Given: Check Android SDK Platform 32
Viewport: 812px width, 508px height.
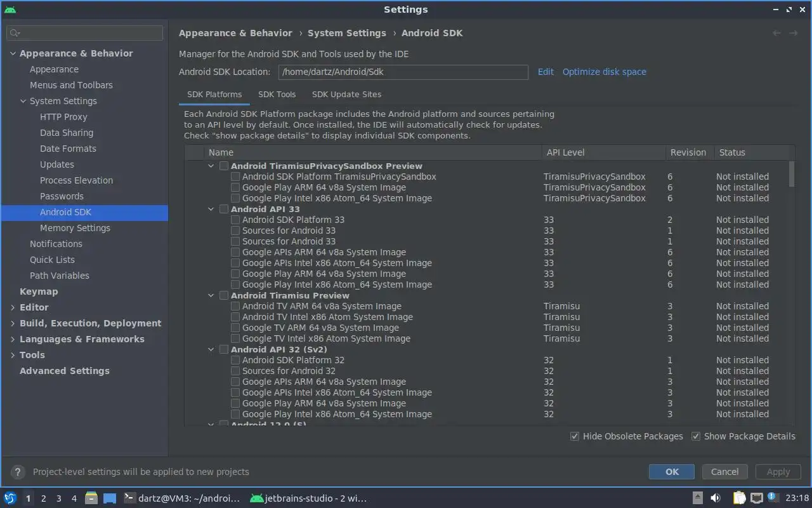Looking at the screenshot, I should (235, 360).
